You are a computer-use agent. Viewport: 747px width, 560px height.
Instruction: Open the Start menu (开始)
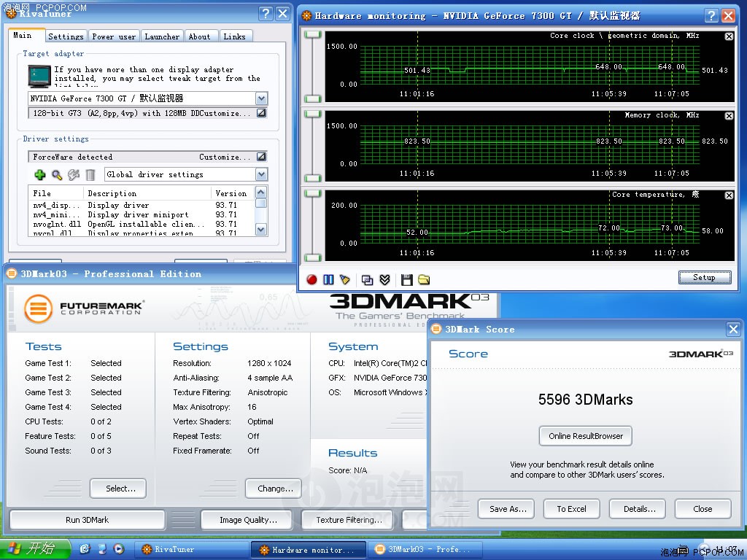tap(35, 549)
